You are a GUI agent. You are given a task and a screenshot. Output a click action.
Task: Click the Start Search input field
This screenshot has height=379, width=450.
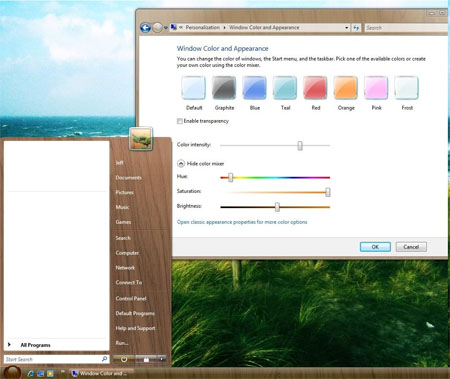click(53, 359)
